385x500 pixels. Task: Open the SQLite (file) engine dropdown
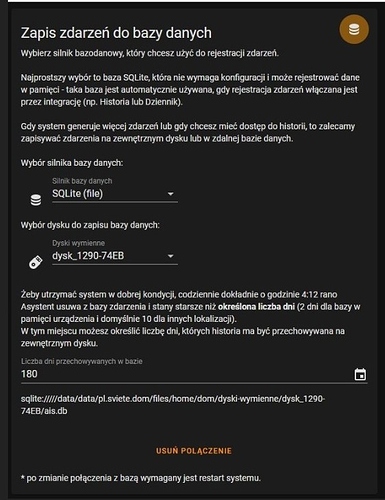(x=115, y=193)
